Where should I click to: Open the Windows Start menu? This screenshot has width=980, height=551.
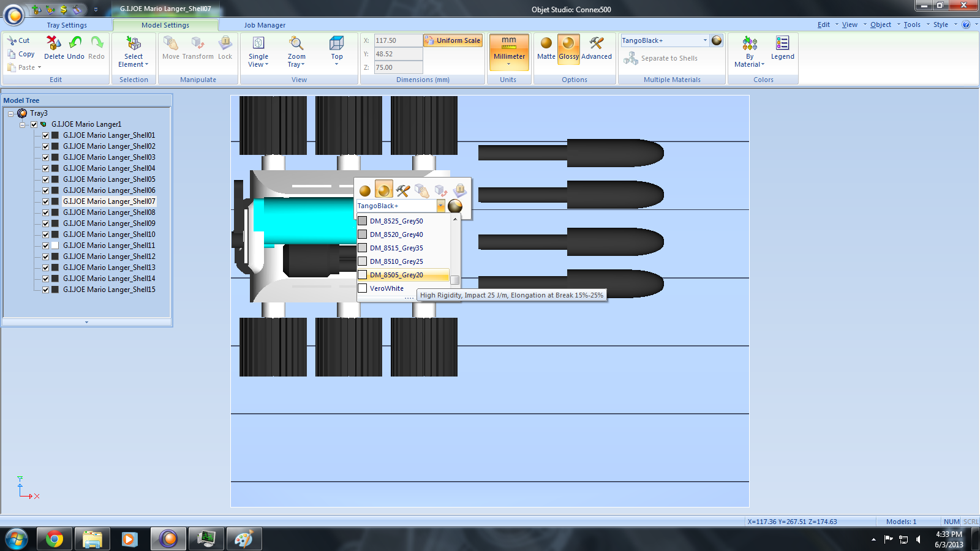16,539
